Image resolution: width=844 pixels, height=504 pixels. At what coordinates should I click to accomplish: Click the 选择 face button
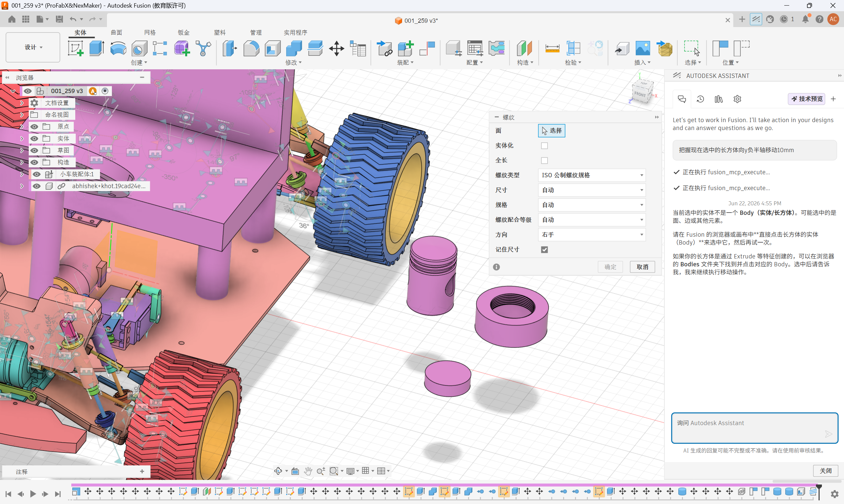(x=552, y=131)
